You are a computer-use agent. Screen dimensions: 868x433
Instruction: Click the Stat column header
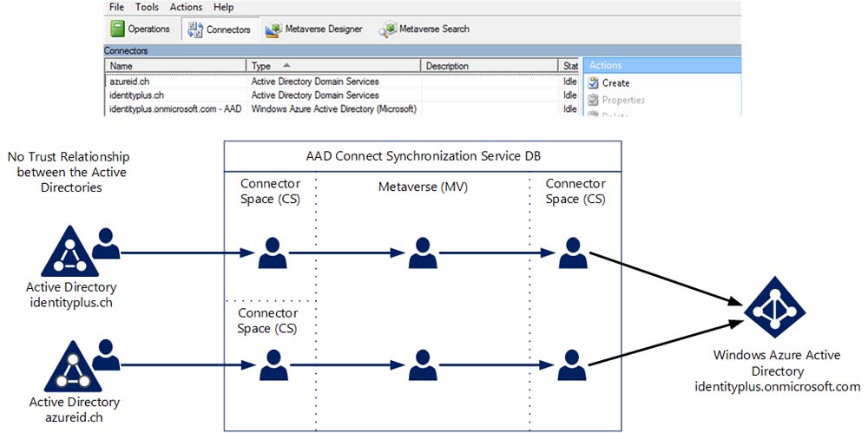tap(569, 66)
